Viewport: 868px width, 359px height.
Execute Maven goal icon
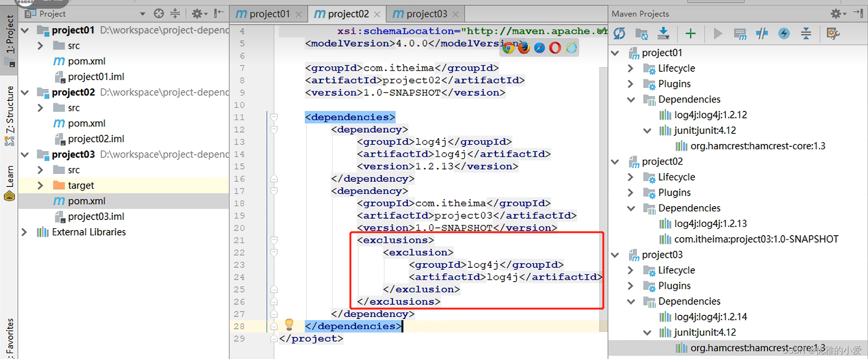coord(740,34)
